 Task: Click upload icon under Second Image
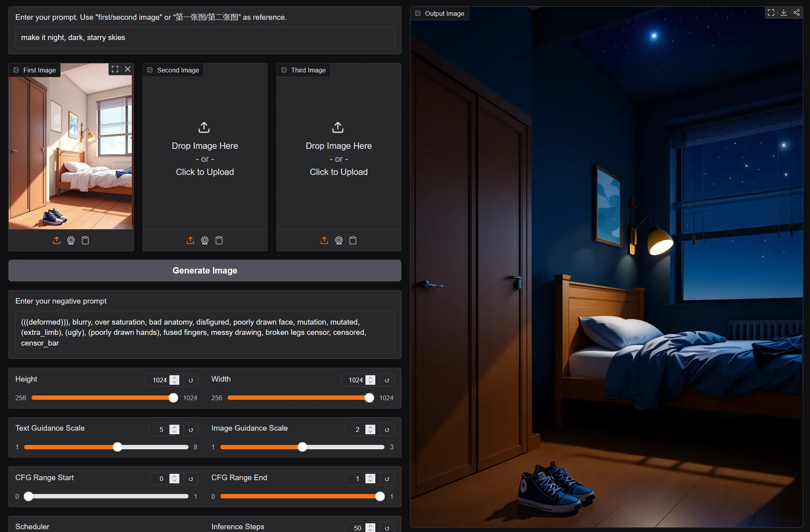(x=190, y=240)
